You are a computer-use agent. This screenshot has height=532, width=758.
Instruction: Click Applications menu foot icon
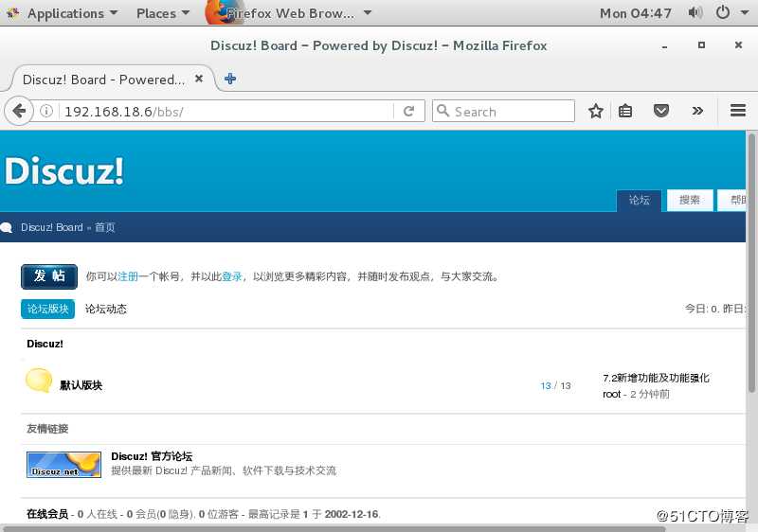point(13,13)
